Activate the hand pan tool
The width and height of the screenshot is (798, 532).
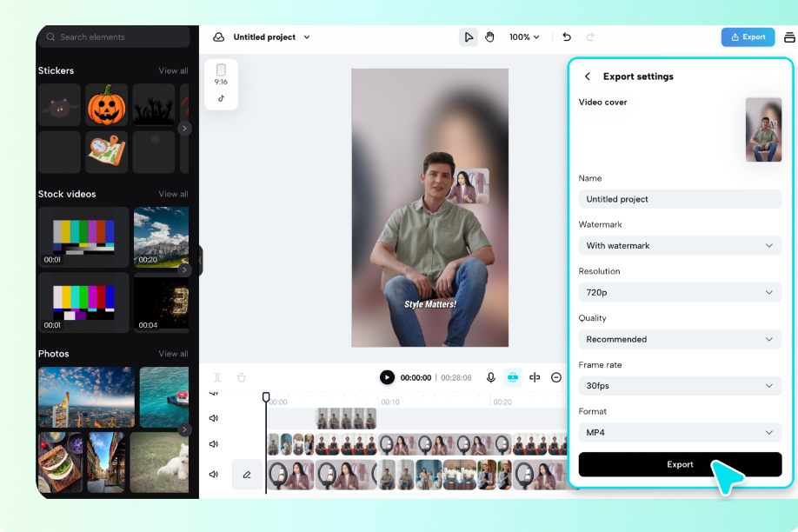(489, 37)
